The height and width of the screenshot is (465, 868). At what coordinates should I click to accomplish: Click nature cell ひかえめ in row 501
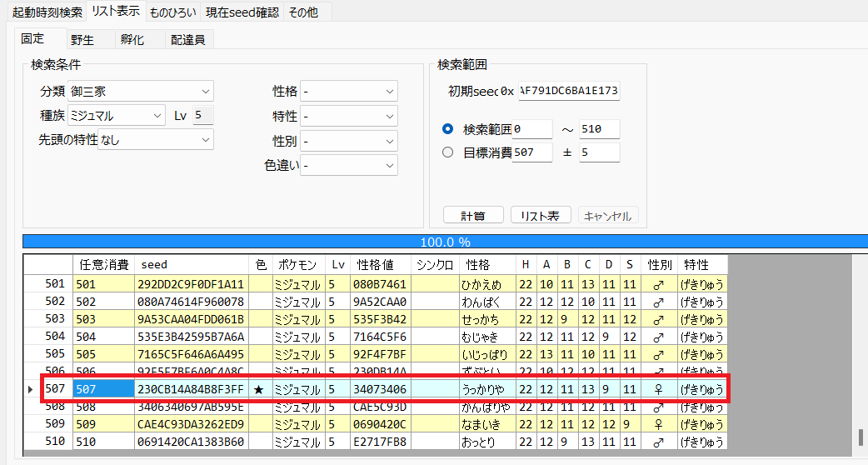487,284
